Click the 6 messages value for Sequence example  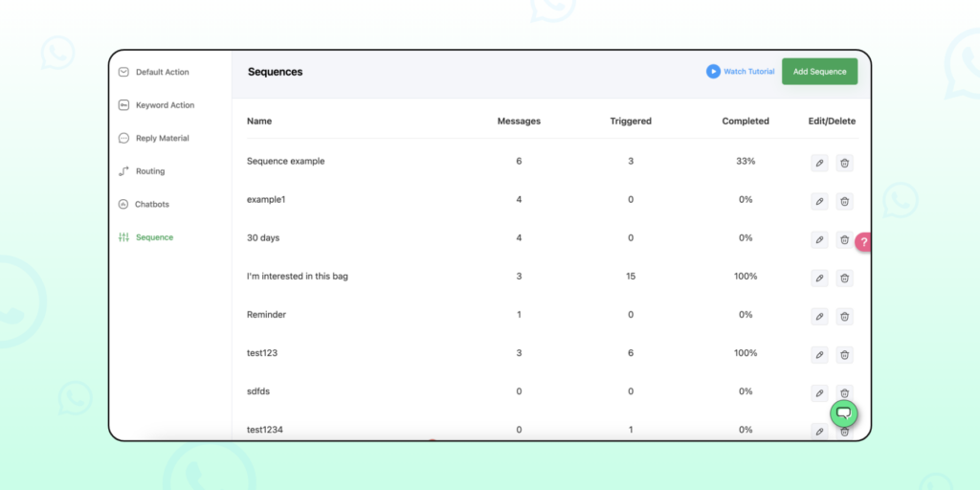click(x=519, y=161)
